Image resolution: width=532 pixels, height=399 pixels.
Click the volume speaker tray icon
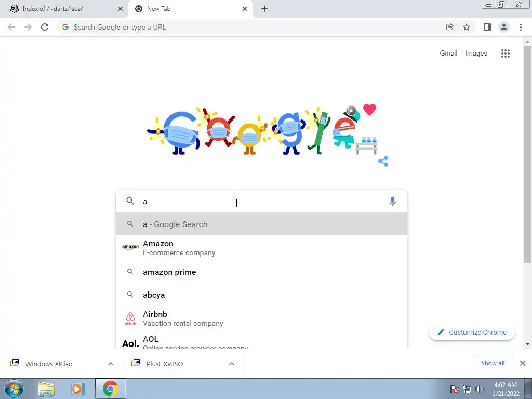coord(480,389)
